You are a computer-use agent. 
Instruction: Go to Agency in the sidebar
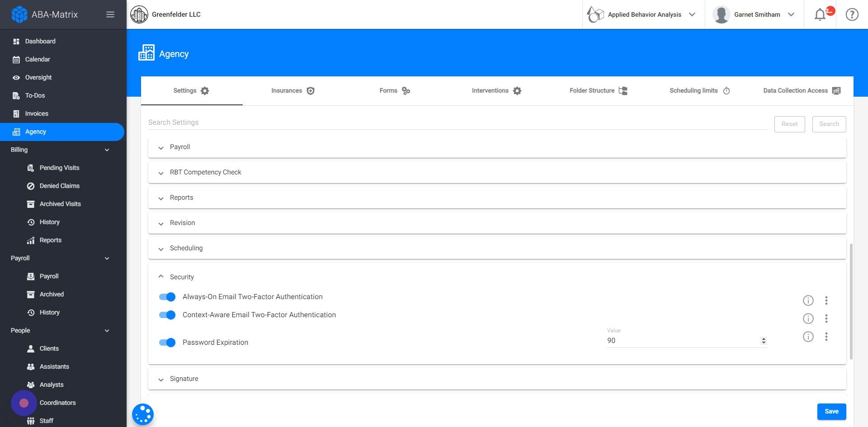pos(62,132)
